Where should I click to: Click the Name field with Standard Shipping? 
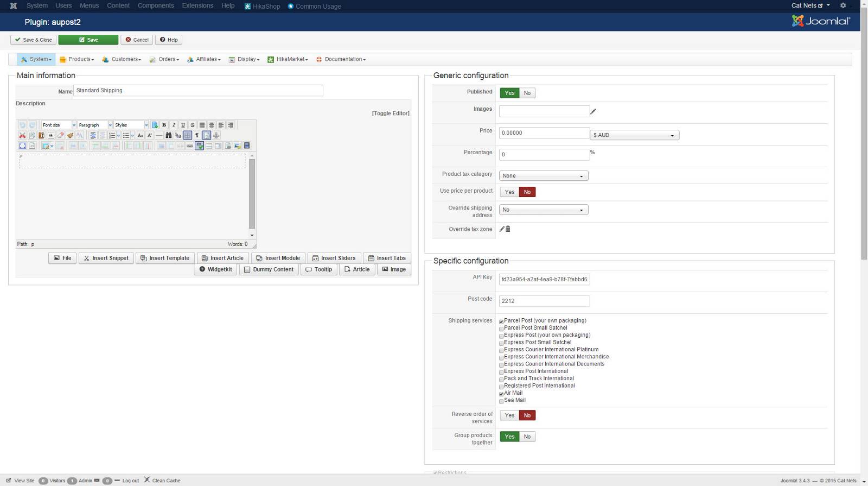pos(198,91)
